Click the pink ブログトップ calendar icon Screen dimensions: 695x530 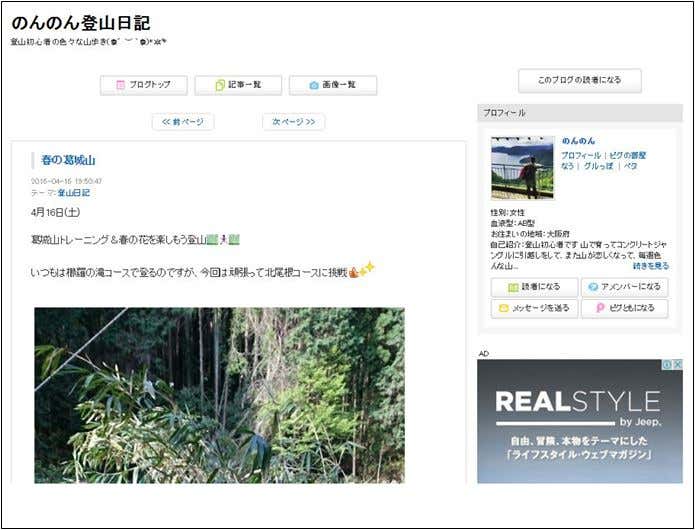coord(121,85)
